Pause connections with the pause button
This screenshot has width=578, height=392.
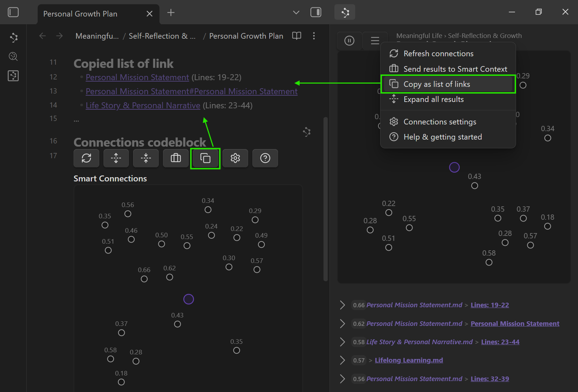[349, 41]
